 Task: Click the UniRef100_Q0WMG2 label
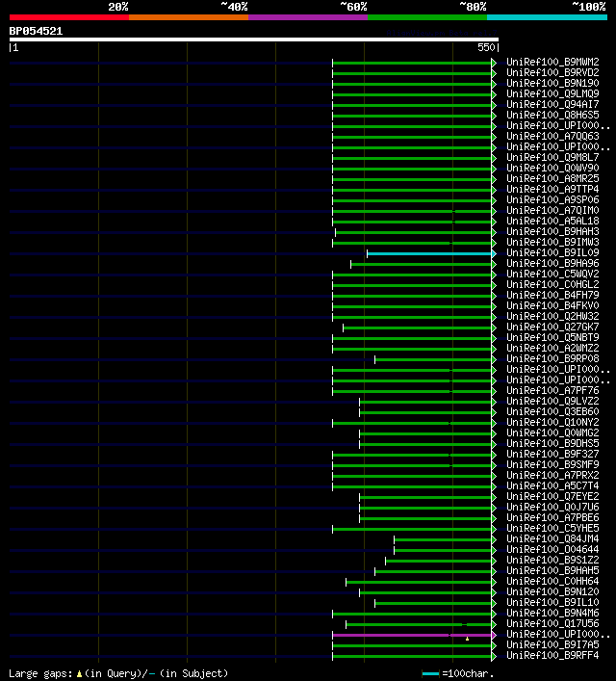[552, 433]
